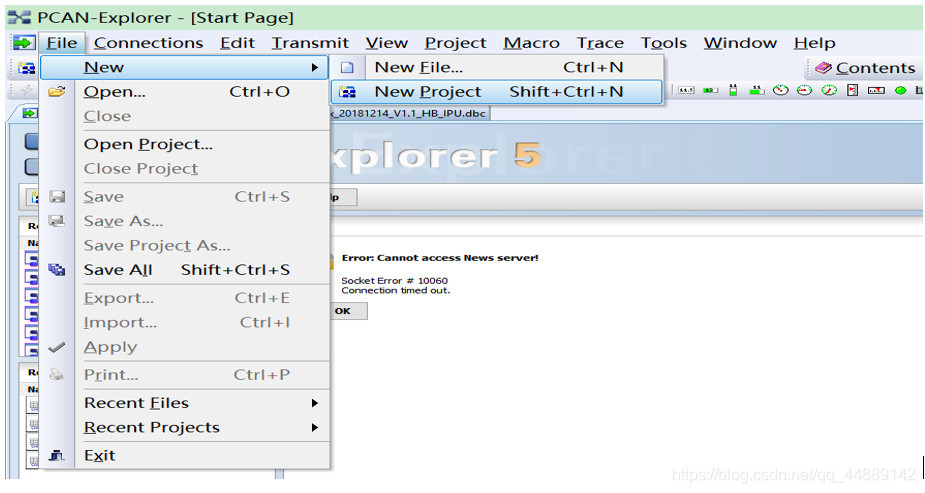Open the File menu
Image resolution: width=925 pixels, height=493 pixels.
click(x=62, y=42)
